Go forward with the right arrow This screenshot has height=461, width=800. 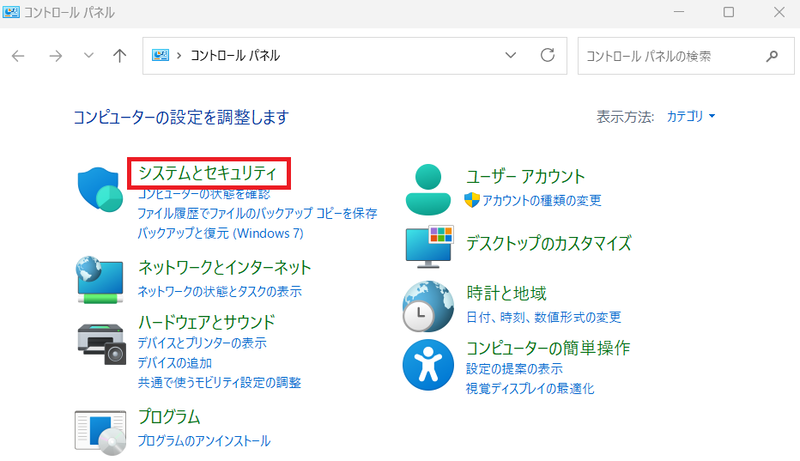(56, 56)
